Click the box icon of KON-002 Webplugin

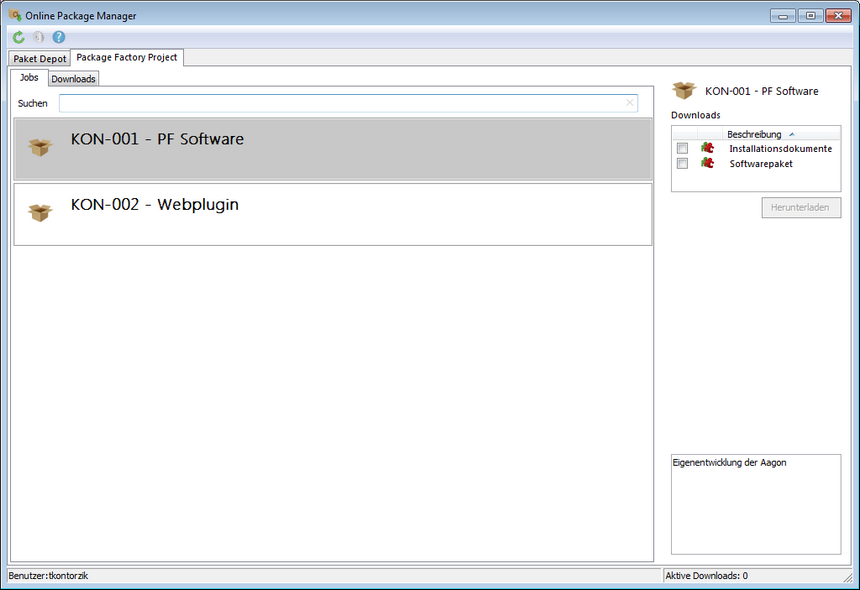(x=40, y=212)
